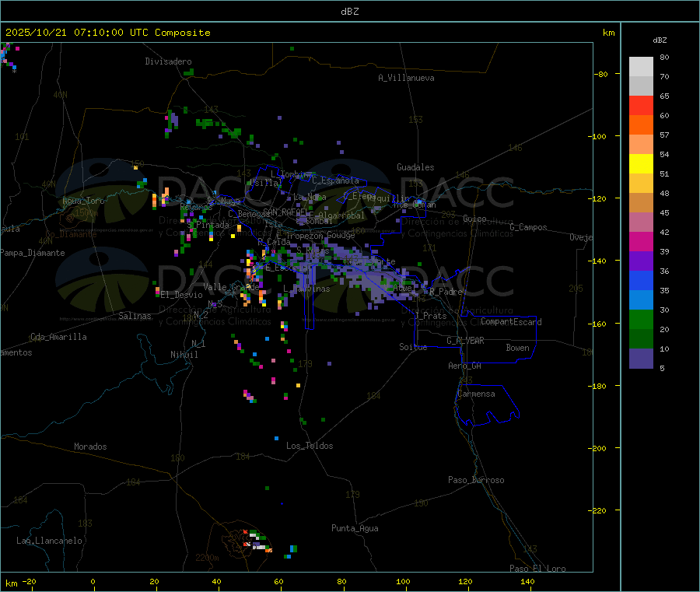
Task: Click the Los_Toldos map label
Action: coord(310,446)
